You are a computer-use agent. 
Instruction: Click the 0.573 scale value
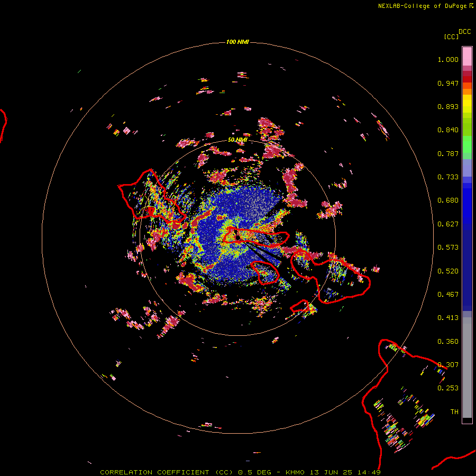tap(448, 248)
